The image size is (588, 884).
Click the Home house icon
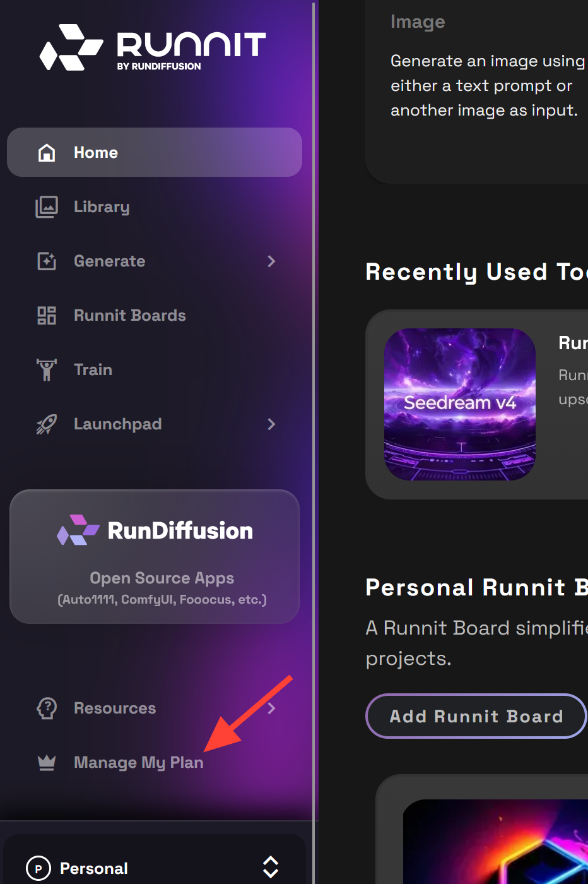click(47, 153)
